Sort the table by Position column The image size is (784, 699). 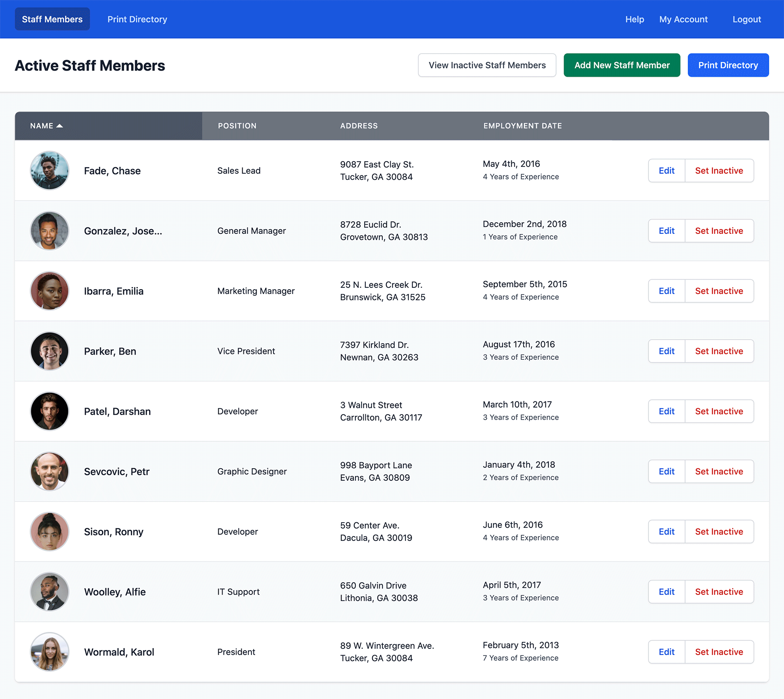click(x=237, y=126)
